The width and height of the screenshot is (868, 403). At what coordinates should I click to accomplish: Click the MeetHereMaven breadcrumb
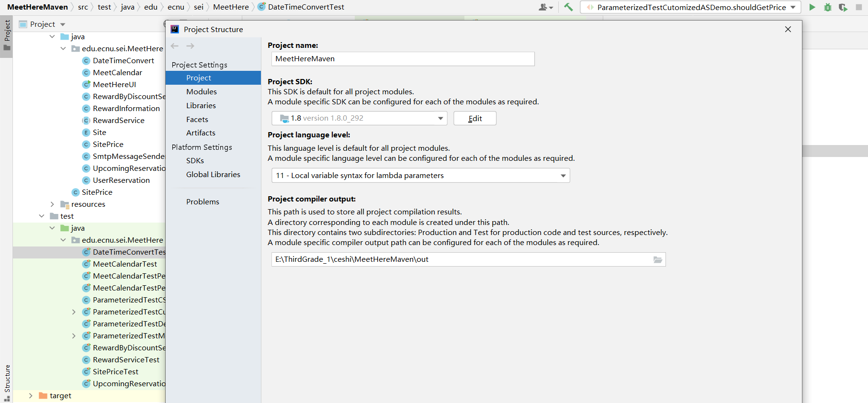pyautogui.click(x=37, y=7)
